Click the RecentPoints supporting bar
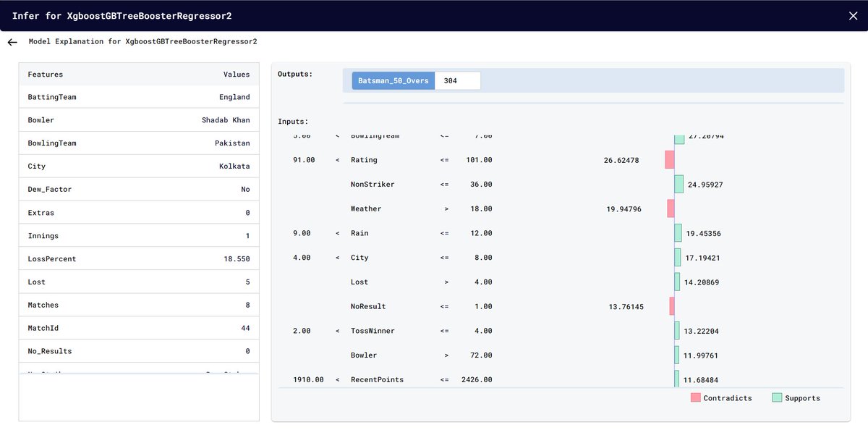The width and height of the screenshot is (868, 430). click(676, 379)
